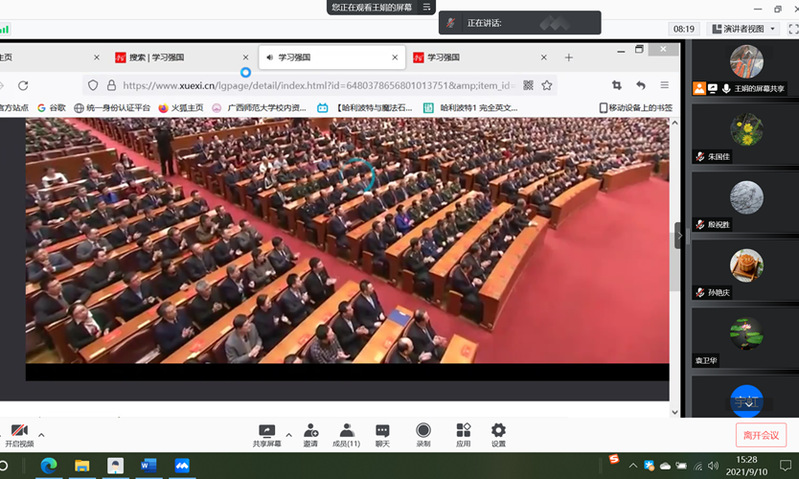Launch Microsoft Edge from the taskbar
The image size is (799, 479).
click(x=47, y=466)
